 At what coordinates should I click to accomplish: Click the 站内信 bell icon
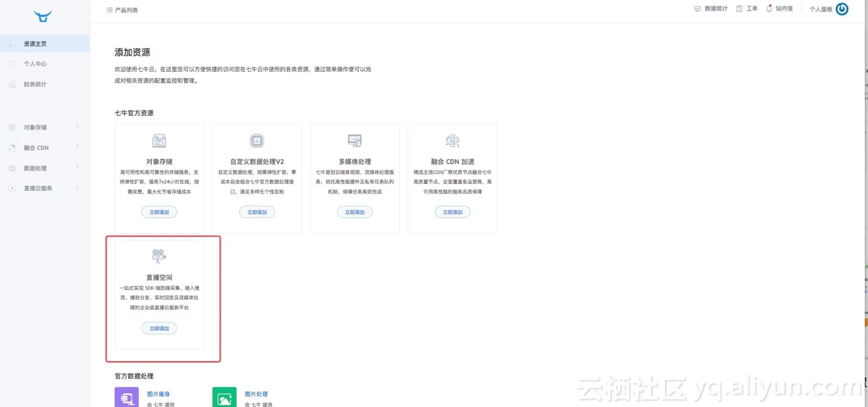tap(769, 9)
